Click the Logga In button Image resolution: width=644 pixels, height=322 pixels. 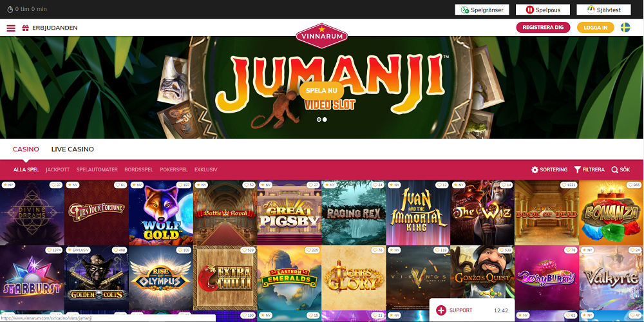tap(596, 28)
